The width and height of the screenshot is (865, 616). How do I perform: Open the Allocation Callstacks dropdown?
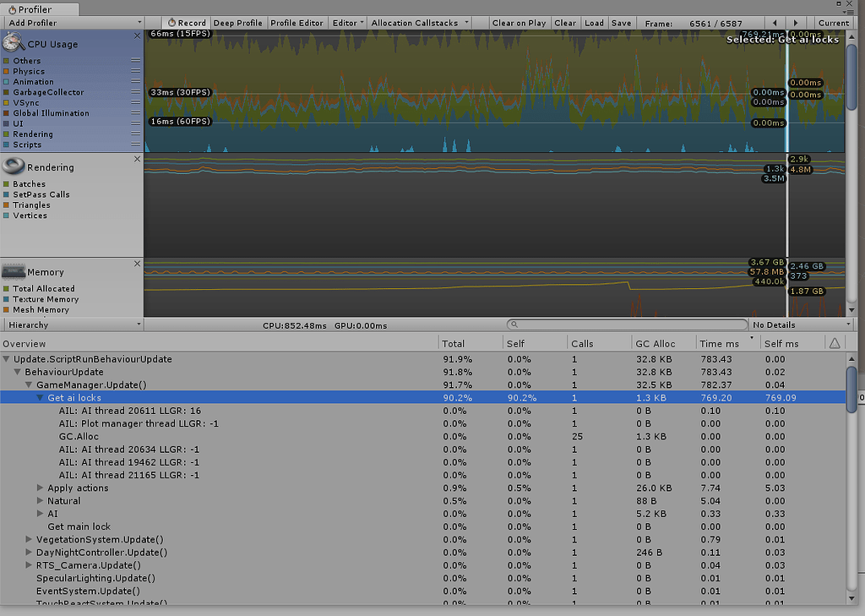[x=421, y=23]
